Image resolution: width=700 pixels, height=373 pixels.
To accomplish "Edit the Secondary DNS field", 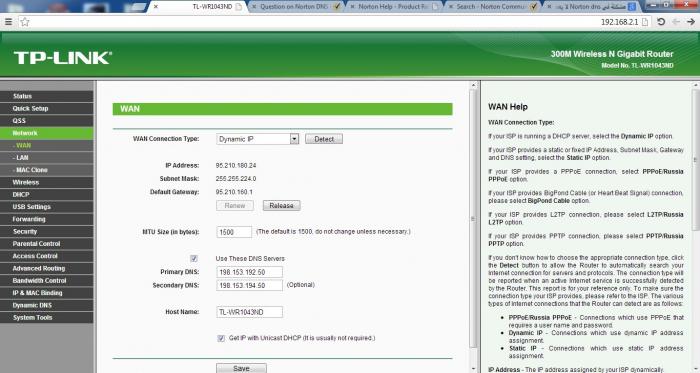I will coord(249,286).
